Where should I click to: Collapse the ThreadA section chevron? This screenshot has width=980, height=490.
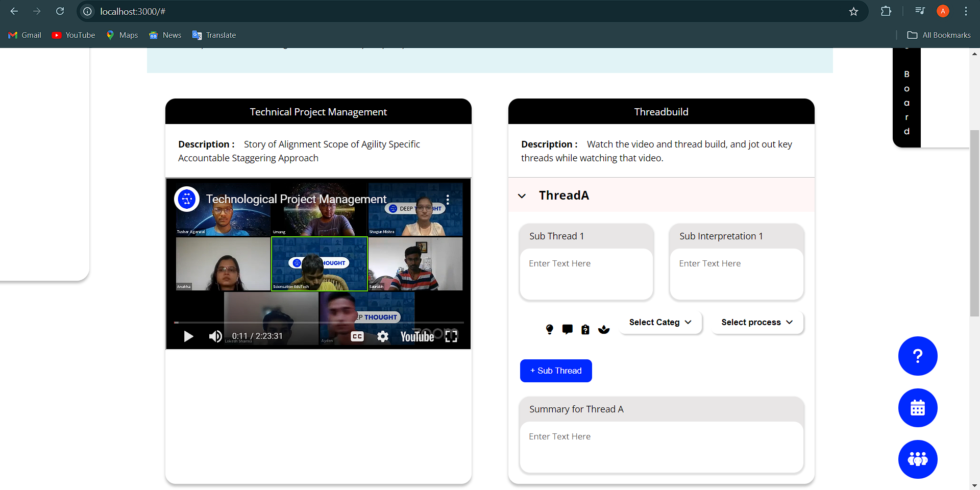point(522,195)
